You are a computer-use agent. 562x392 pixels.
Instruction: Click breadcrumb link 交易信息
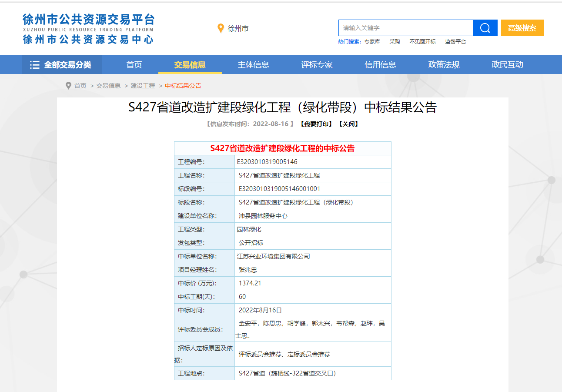point(108,86)
